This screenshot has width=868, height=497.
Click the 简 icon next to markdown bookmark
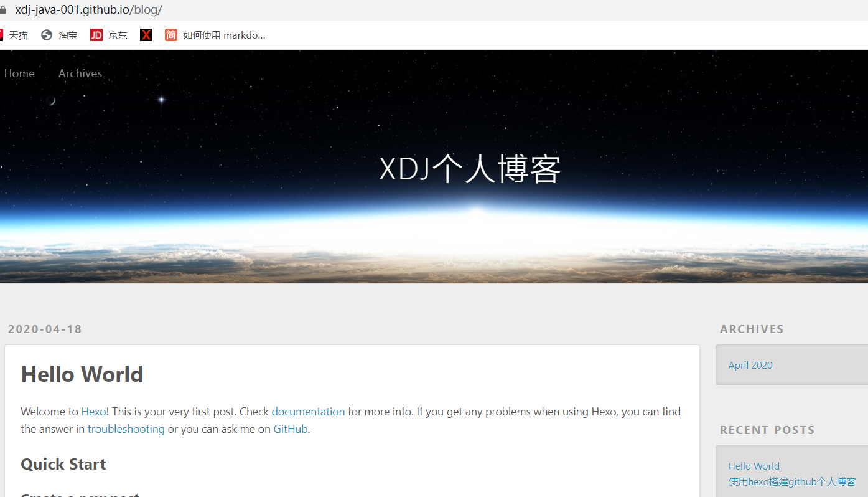coord(170,35)
